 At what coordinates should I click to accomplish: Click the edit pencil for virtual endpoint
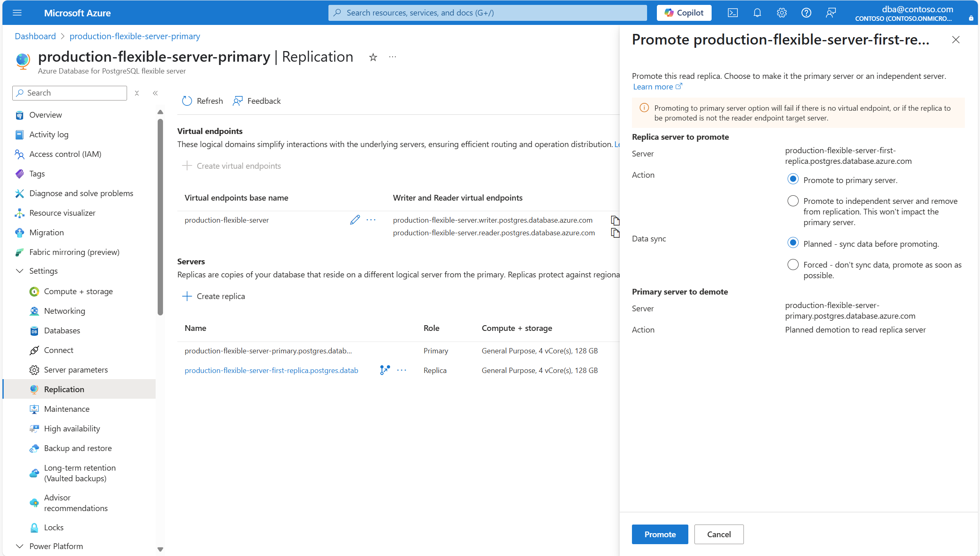click(355, 220)
